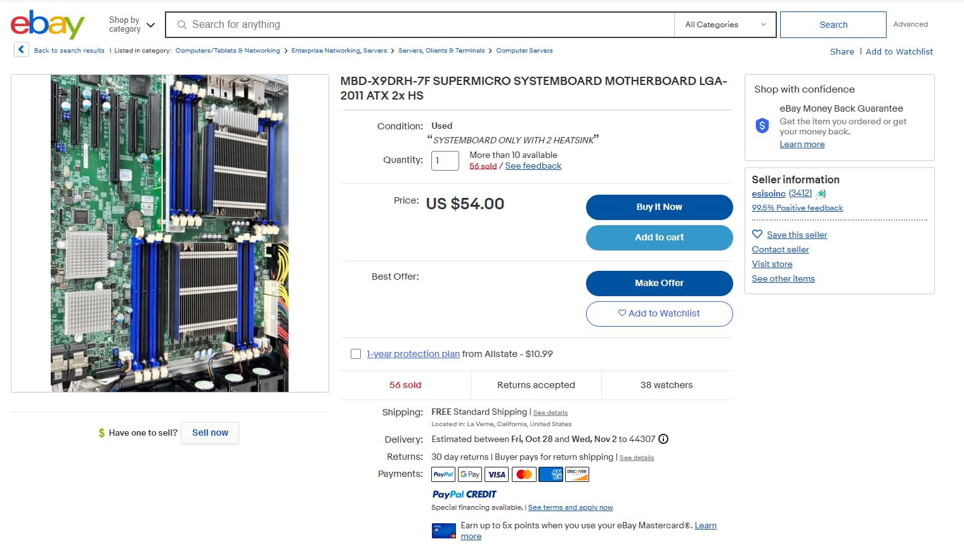Click the Visa card icon

[497, 474]
